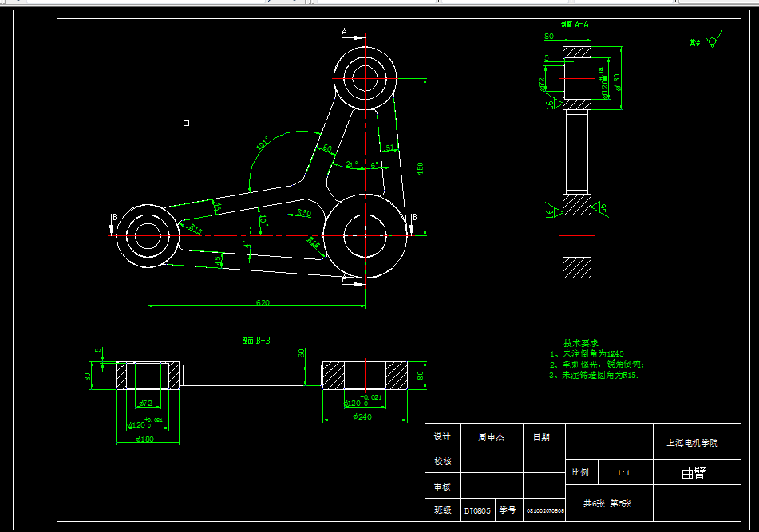The height and width of the screenshot is (532, 759).
Task: Click the school name 上海电机学院
Action: [692, 443]
